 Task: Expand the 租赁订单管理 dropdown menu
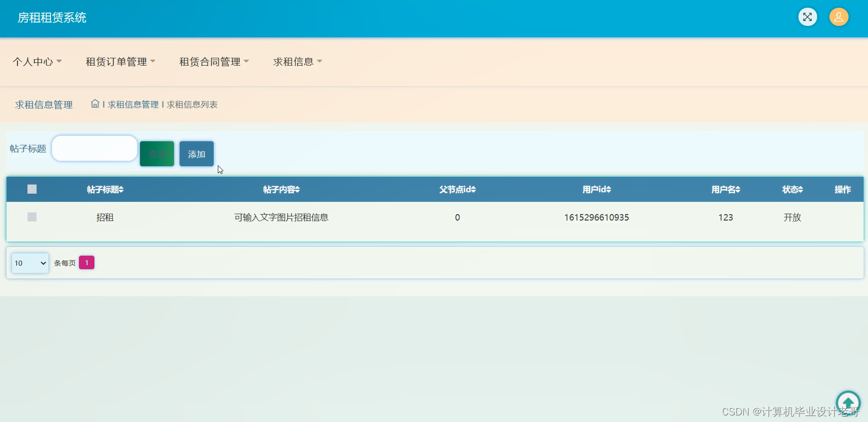(x=121, y=61)
